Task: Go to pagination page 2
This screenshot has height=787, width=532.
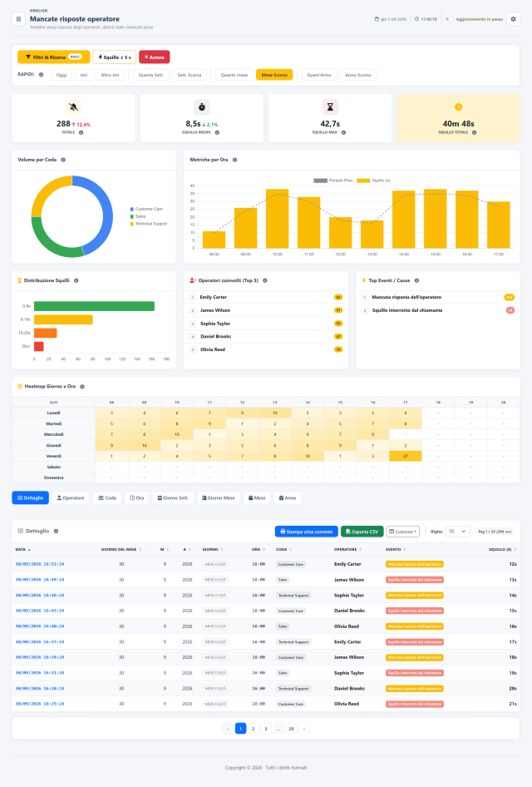Action: (x=254, y=729)
